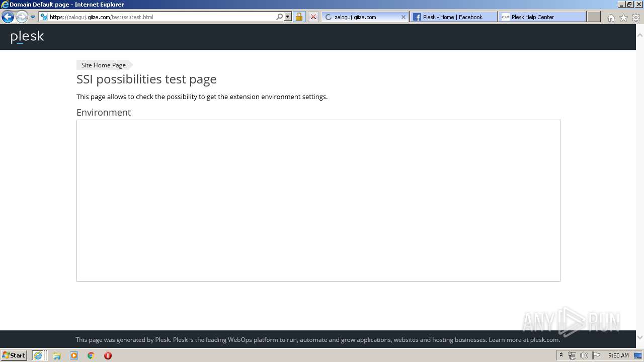Click the 9:50 AM system clock
The height and width of the screenshot is (362, 644).
(618, 355)
